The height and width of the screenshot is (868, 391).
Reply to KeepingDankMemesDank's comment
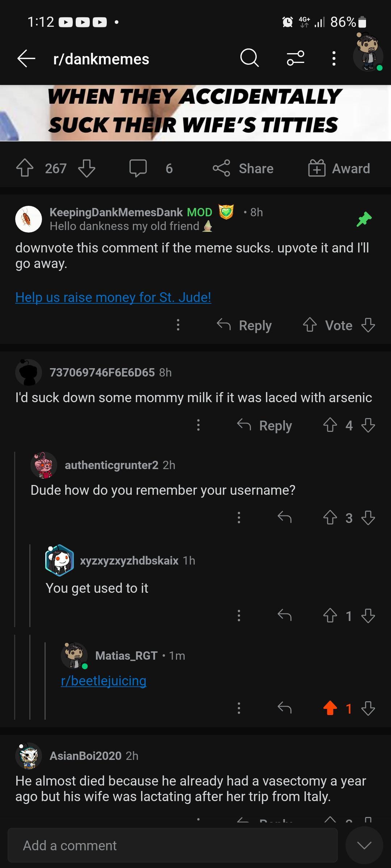tap(244, 325)
